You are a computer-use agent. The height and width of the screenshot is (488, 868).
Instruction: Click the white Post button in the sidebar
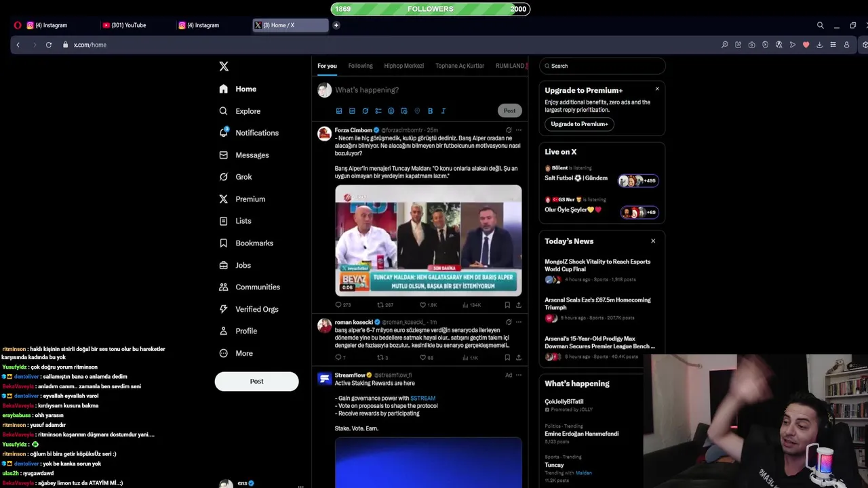pos(256,381)
